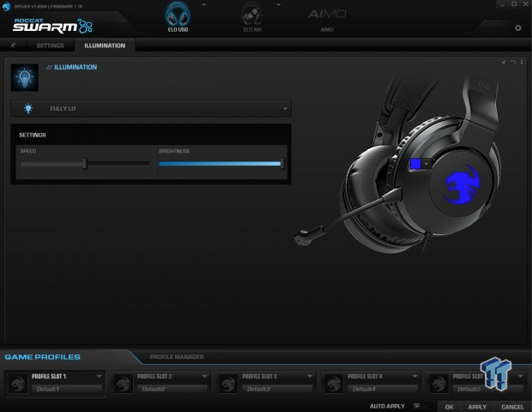The height and width of the screenshot is (412, 532).
Task: Click the Cancel button
Action: 512,407
